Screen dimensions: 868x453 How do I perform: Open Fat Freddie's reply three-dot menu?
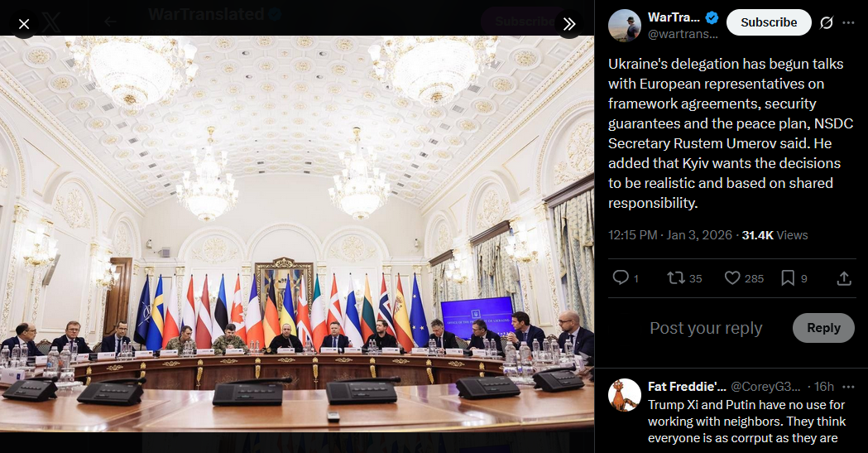[x=848, y=387]
